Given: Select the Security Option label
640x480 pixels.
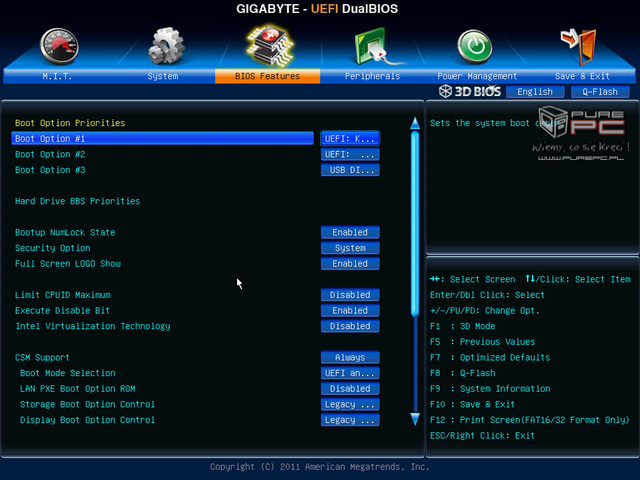Looking at the screenshot, I should [x=53, y=248].
